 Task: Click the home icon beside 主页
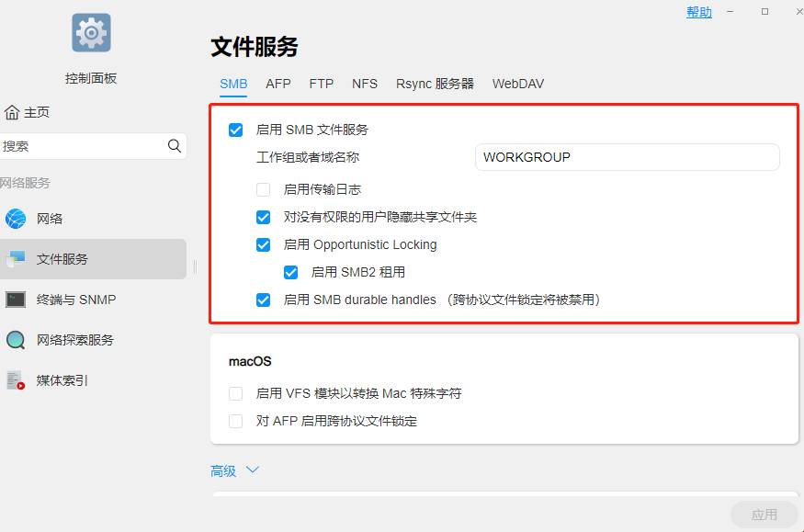point(12,112)
